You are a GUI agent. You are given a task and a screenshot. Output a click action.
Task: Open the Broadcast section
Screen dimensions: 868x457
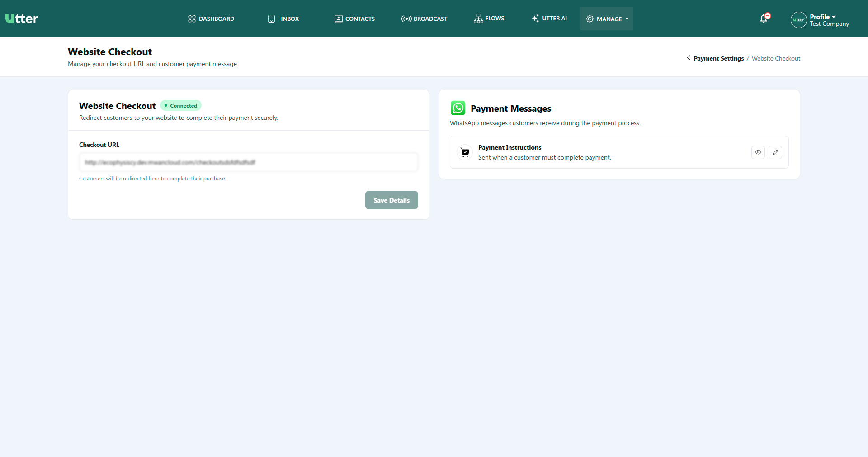(x=424, y=19)
